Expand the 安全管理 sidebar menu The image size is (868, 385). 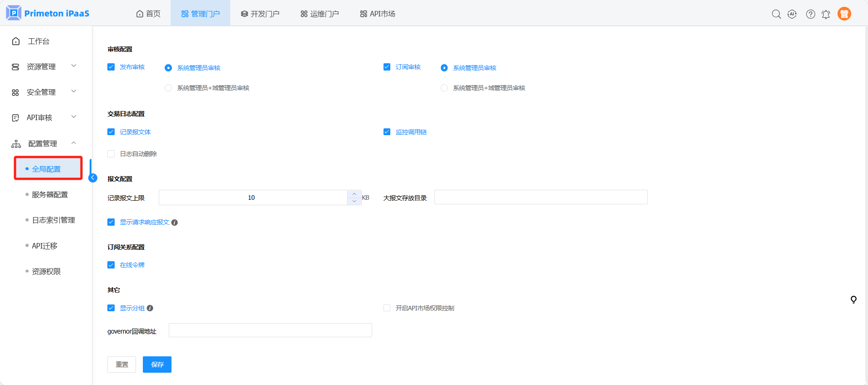[44, 92]
